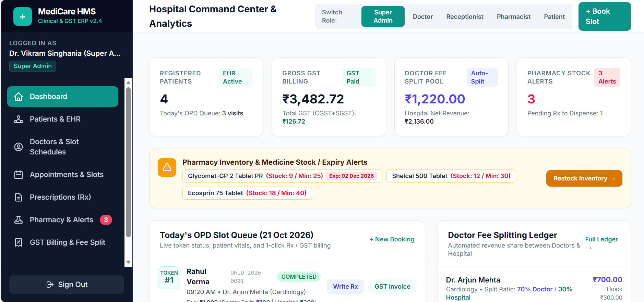This screenshot has width=644, height=302.
Task: Click the red 3 badge on Pharmacy & Alerts
Action: tap(106, 220)
